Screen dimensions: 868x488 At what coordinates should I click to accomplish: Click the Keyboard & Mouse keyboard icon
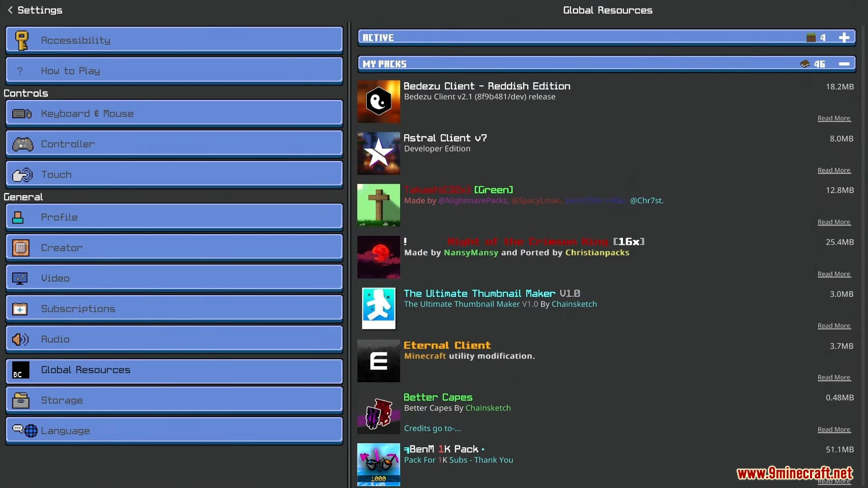[22, 113]
